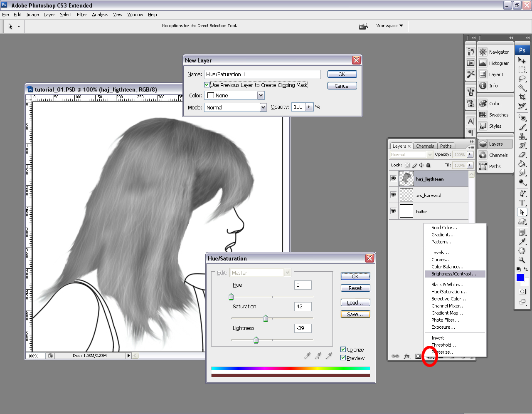Open the Workspace dropdown
The image size is (532, 414).
[389, 26]
